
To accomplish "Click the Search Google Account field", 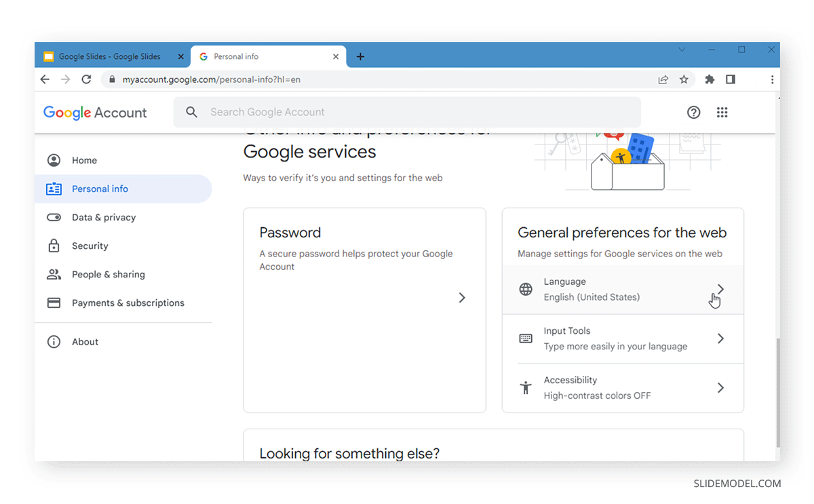I will [x=407, y=112].
